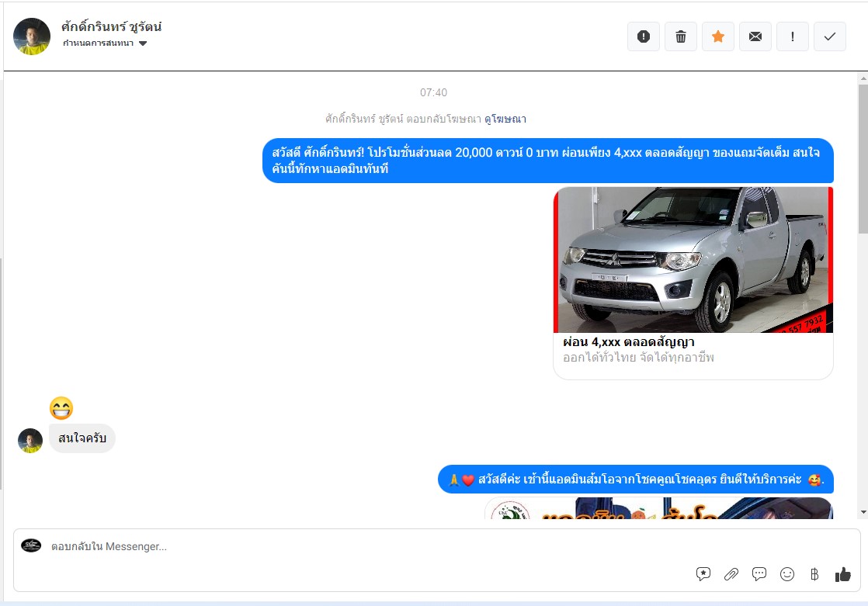
Task: Send a thumbs up like
Action: click(842, 574)
